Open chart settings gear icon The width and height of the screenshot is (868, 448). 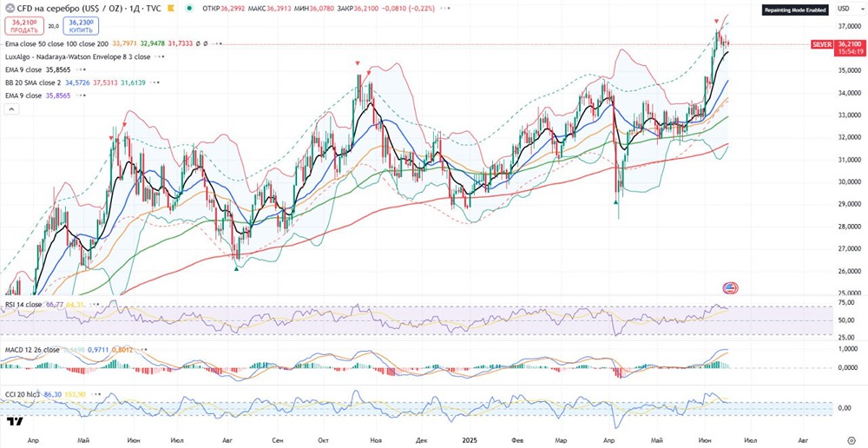click(x=852, y=439)
